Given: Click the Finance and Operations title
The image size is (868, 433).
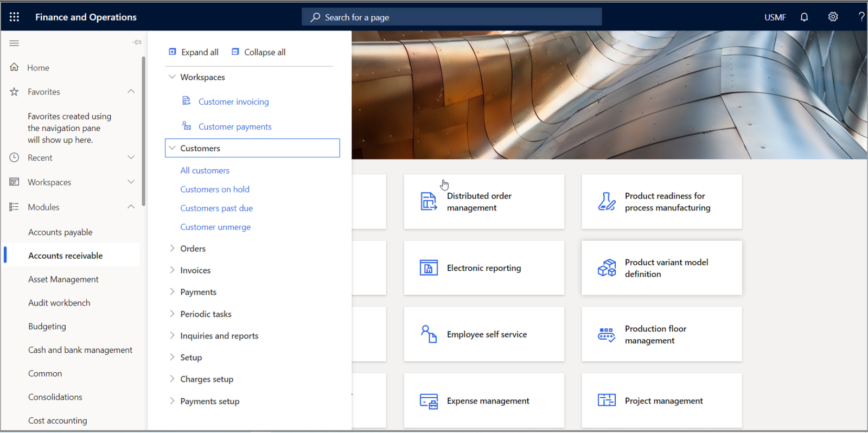Looking at the screenshot, I should [86, 17].
